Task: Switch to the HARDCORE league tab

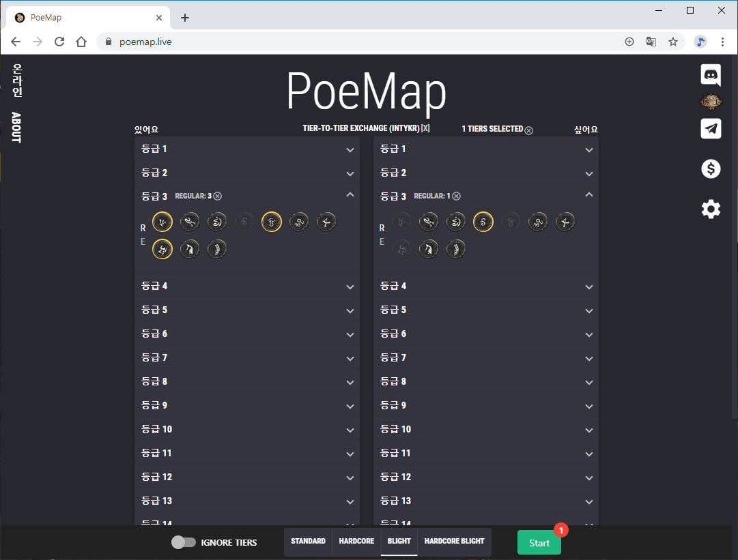Action: pyautogui.click(x=356, y=541)
